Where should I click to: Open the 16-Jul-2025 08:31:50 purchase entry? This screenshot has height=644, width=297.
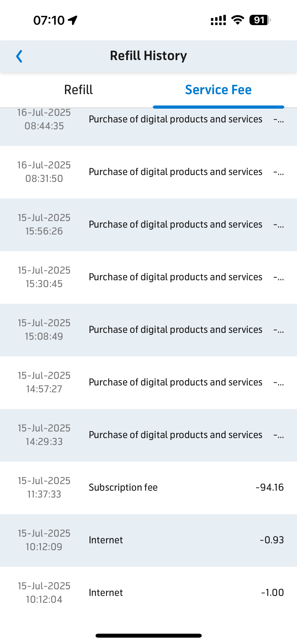[x=148, y=172]
